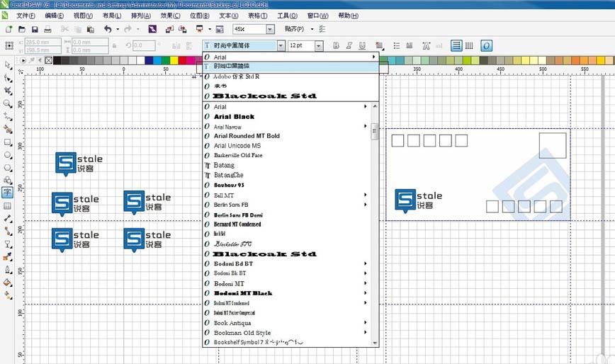Click the Export icon in the toolbar
Image resolution: width=615 pixels, height=364 pixels.
pyautogui.click(x=183, y=29)
